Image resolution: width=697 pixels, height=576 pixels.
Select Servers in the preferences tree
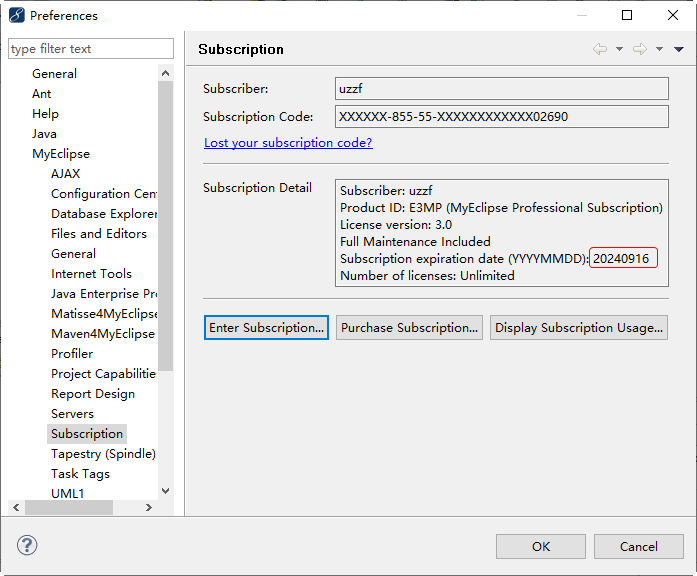click(x=72, y=414)
